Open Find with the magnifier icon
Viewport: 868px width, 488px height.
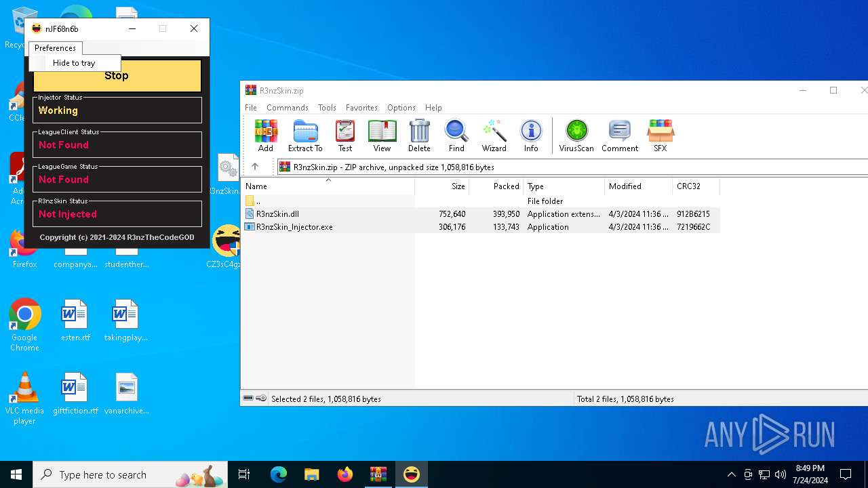point(456,136)
